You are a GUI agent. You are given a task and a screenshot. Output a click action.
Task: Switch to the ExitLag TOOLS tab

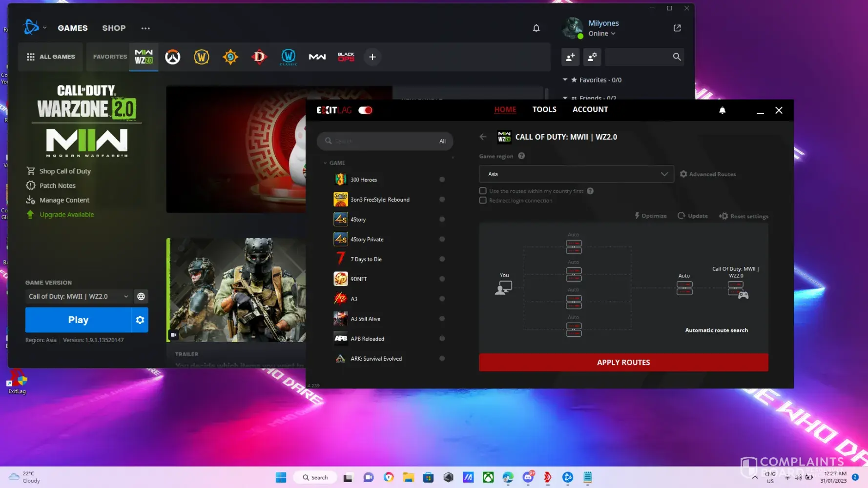pos(544,109)
